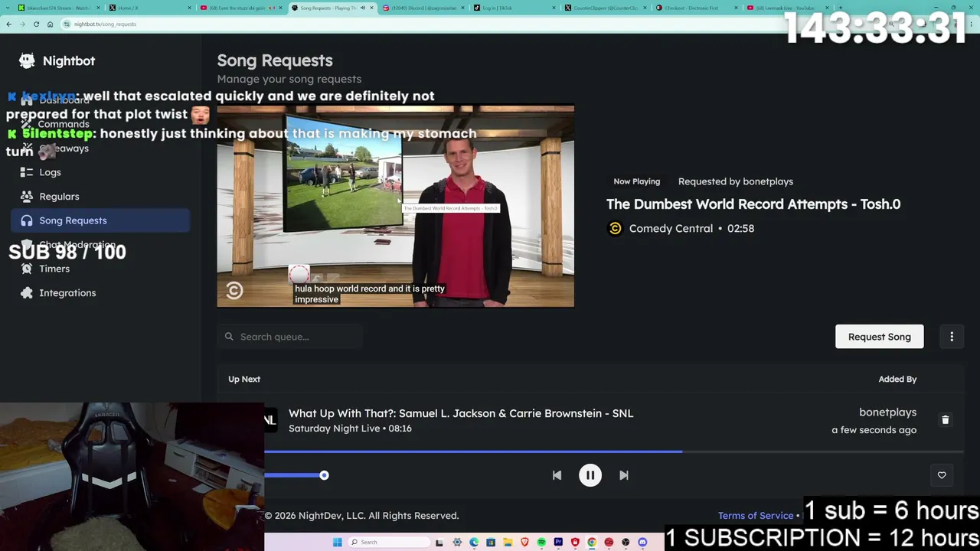Click the Windows taskbar Search box
980x551 pixels.
point(389,543)
